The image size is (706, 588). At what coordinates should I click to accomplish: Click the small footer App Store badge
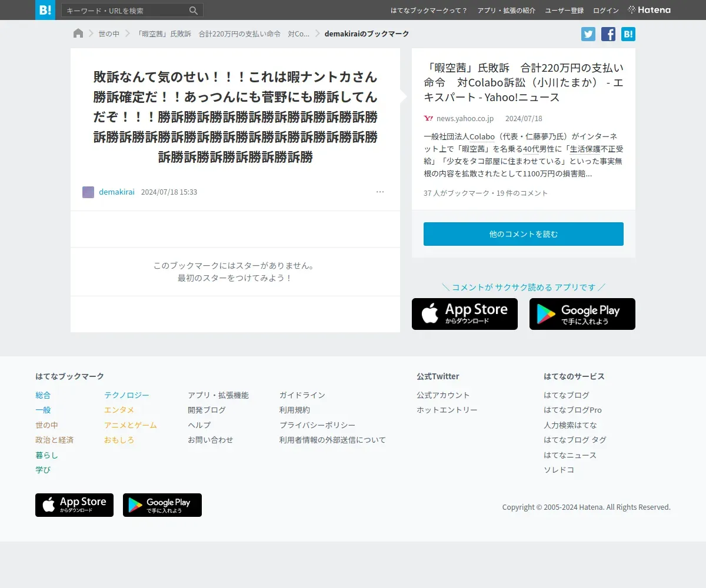74,505
